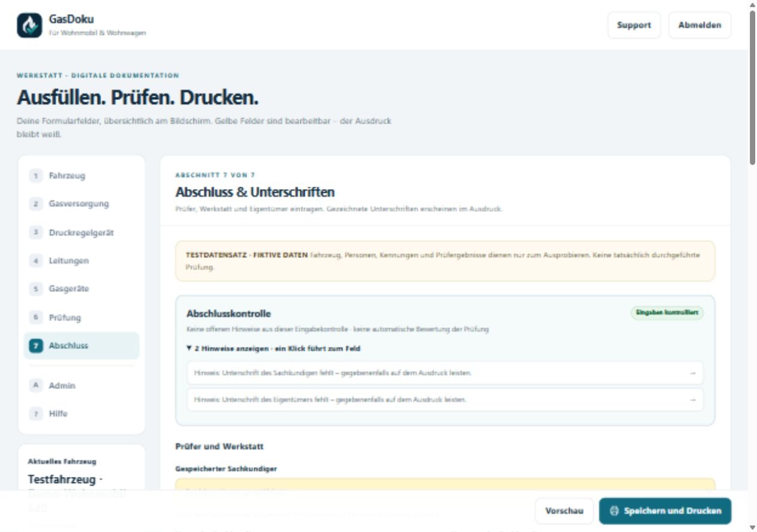Click the printer icon in Speichern und Drucken

click(614, 511)
